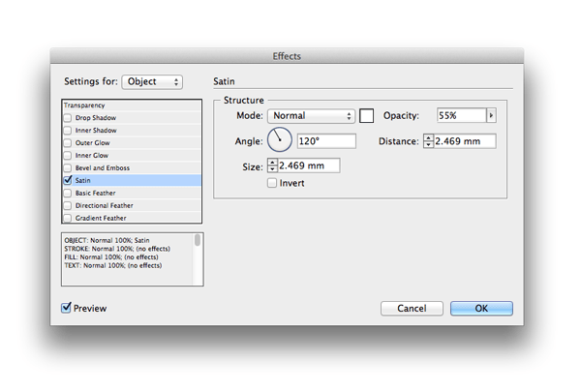Enable the Outer Glow effect checkbox

(x=68, y=143)
